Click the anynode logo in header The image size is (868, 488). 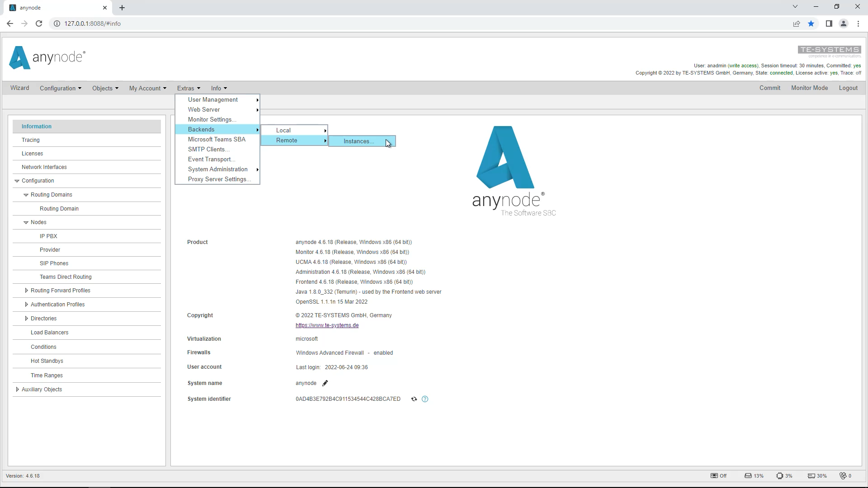point(47,57)
